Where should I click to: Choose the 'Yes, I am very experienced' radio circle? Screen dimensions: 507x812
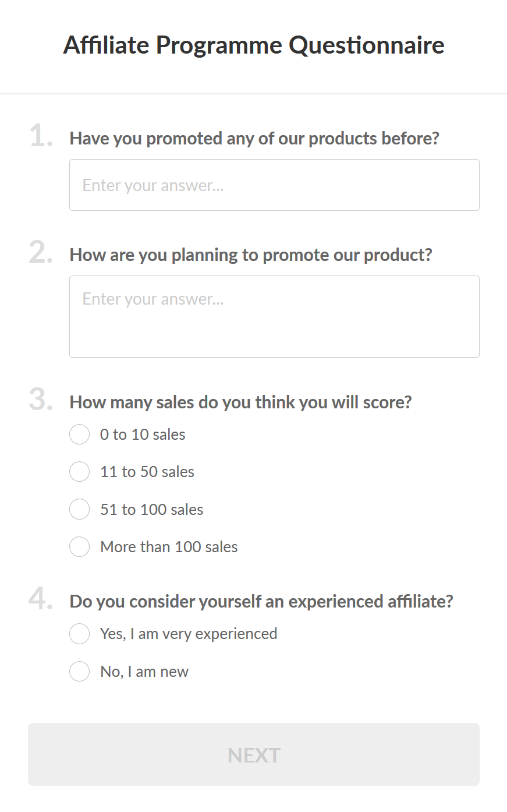point(80,634)
